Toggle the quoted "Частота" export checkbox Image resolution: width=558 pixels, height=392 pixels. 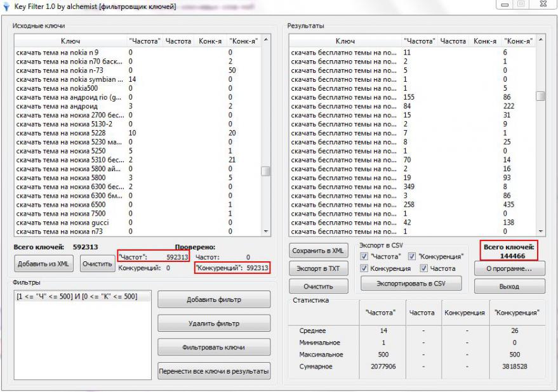364,256
